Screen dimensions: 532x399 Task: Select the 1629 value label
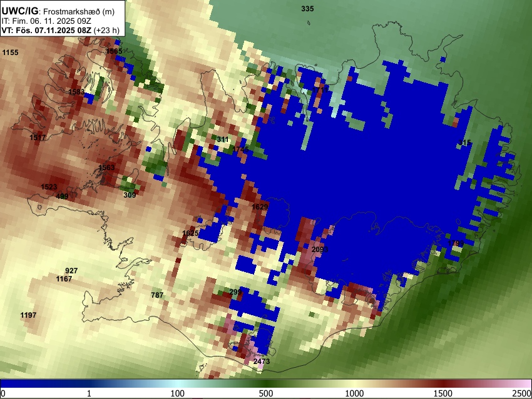[x=260, y=206]
